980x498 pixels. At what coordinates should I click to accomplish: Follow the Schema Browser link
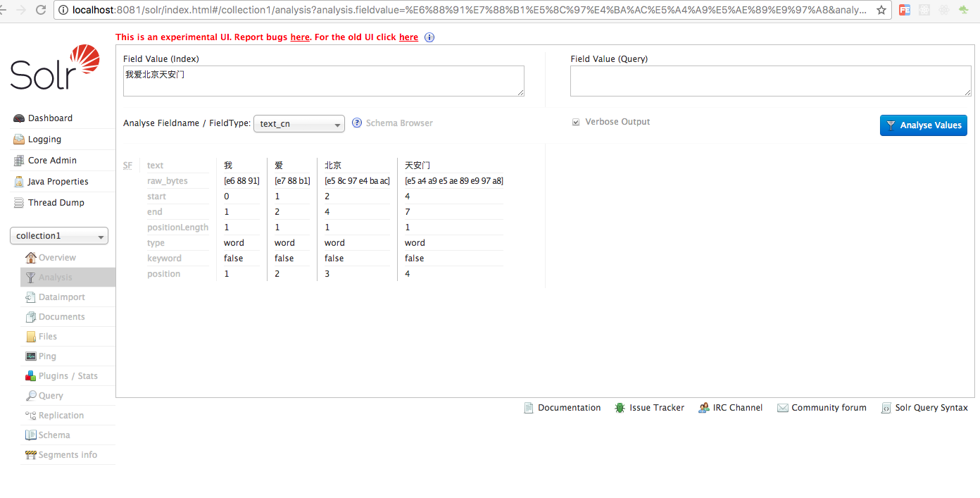click(399, 123)
